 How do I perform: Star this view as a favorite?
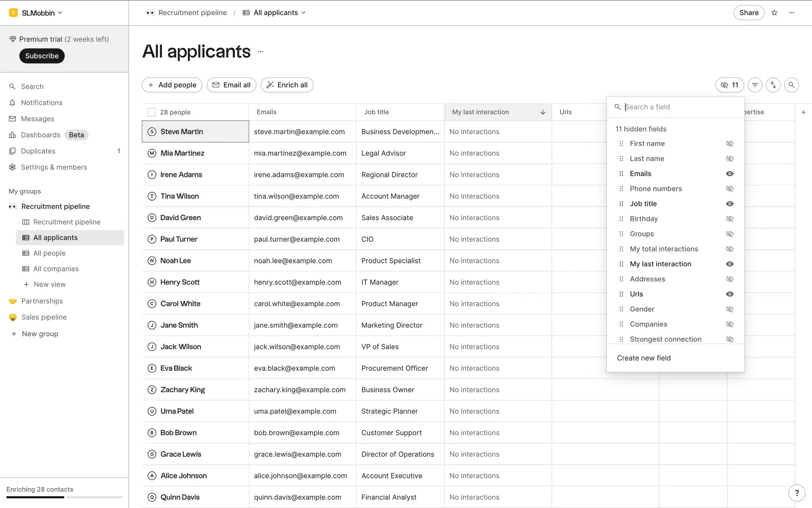click(x=774, y=13)
